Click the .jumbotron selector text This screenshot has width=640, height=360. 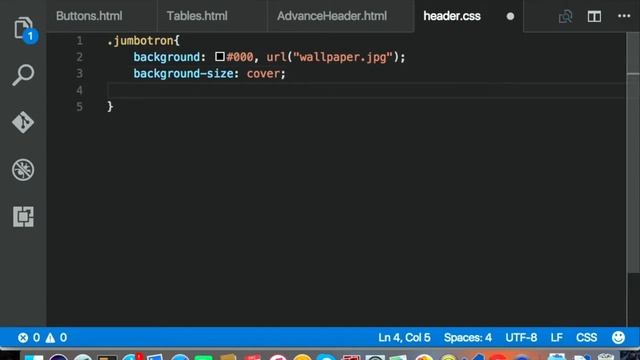[141, 41]
